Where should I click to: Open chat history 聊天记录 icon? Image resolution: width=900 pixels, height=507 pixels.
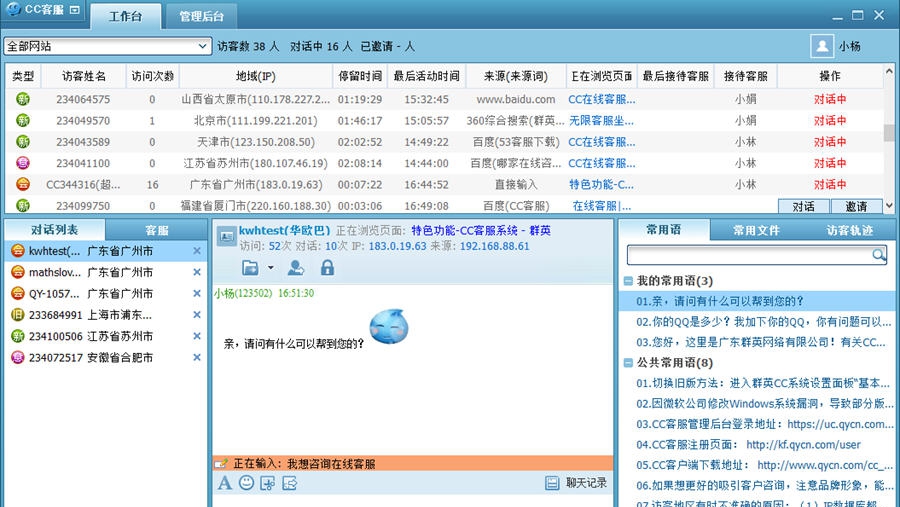point(552,483)
